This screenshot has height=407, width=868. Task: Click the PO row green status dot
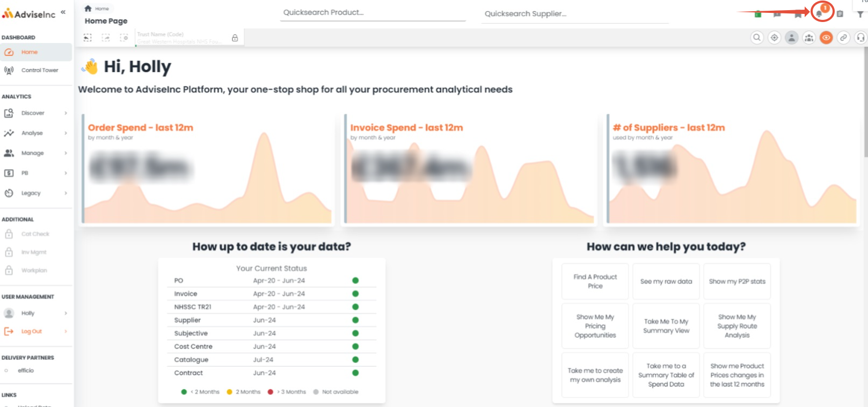click(x=355, y=280)
